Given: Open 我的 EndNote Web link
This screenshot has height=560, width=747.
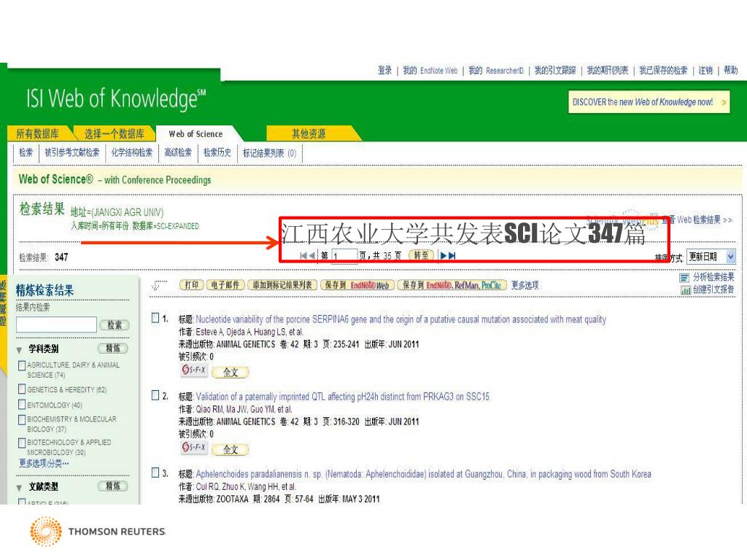Looking at the screenshot, I should click(x=430, y=71).
